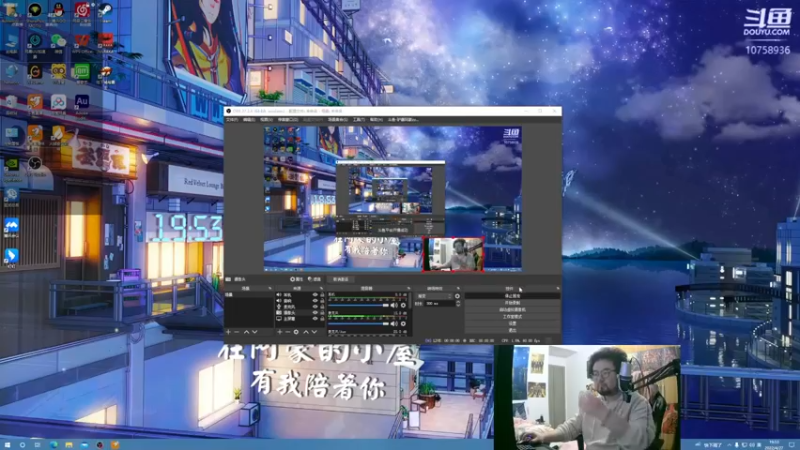Open the 属性 properties button in the source toolbar
The image size is (800, 450).
[296, 279]
